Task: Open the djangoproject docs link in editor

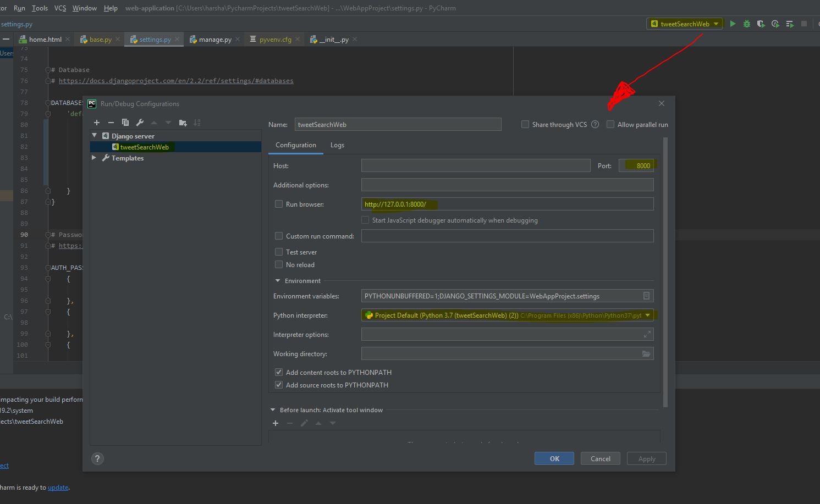Action: 176,81
